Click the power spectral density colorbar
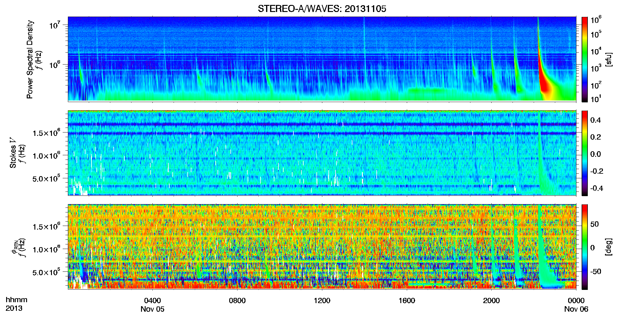 click(585, 59)
